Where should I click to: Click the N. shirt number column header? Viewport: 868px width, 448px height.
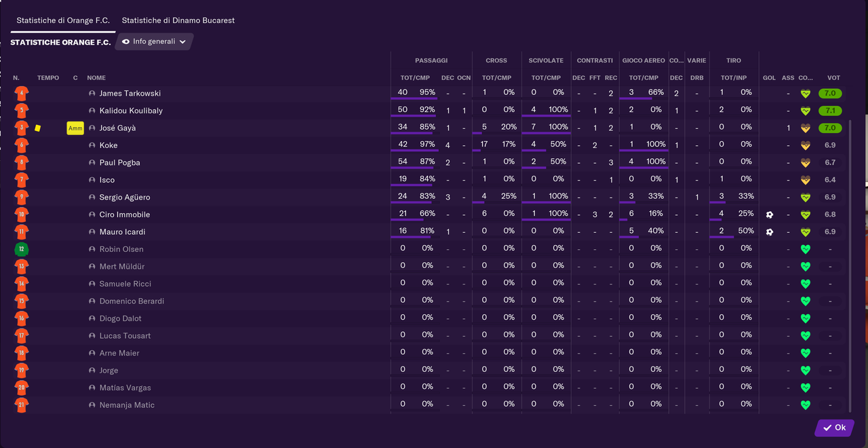click(x=16, y=78)
